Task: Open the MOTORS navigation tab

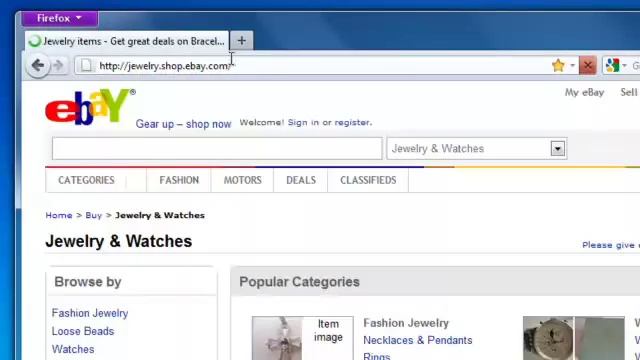Action: tap(242, 180)
